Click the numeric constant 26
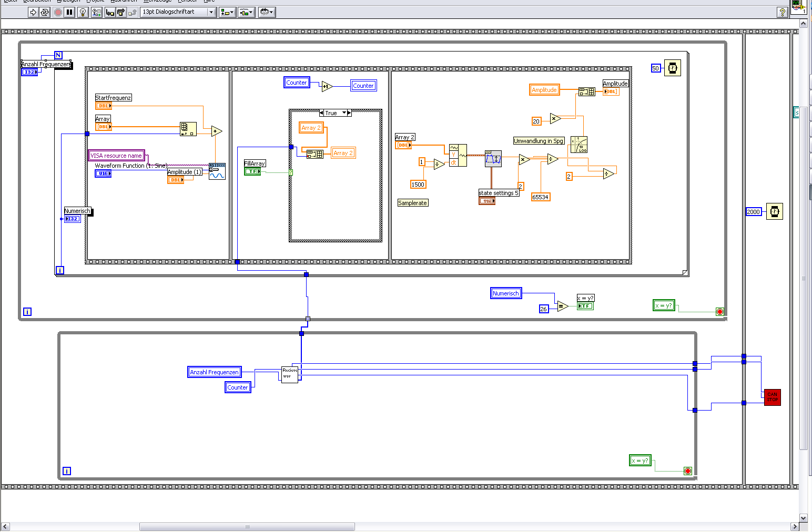The height and width of the screenshot is (532, 812). pyautogui.click(x=544, y=309)
